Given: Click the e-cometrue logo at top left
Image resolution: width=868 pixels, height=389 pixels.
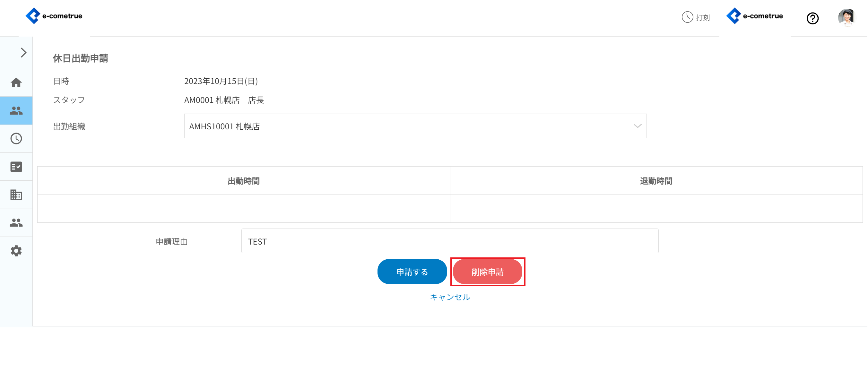Looking at the screenshot, I should tap(54, 16).
